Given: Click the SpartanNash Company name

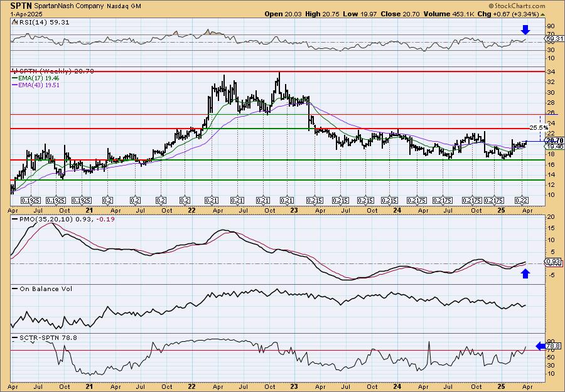Looking at the screenshot, I should click(x=70, y=6).
